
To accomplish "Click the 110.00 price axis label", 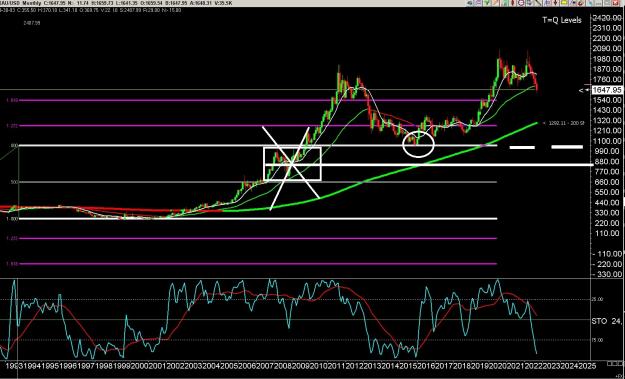I will click(607, 233).
